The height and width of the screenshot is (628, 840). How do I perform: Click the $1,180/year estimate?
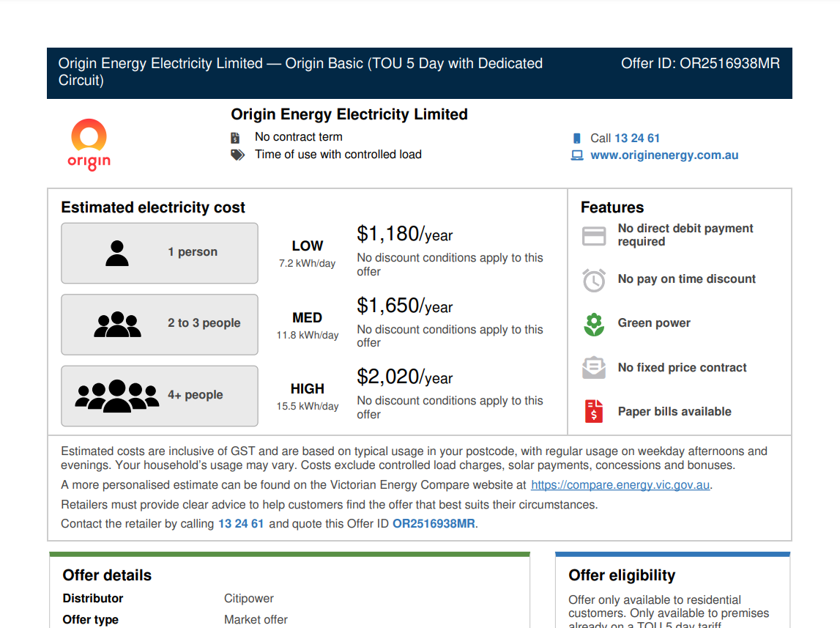coord(404,234)
